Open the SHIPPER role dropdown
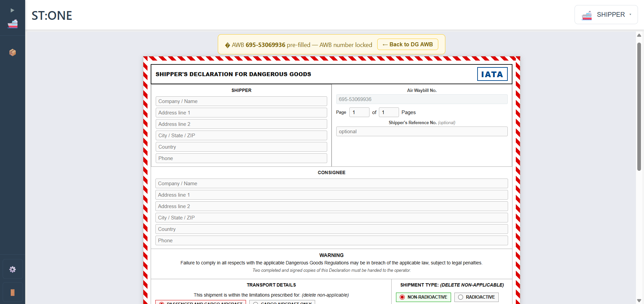 pyautogui.click(x=606, y=15)
